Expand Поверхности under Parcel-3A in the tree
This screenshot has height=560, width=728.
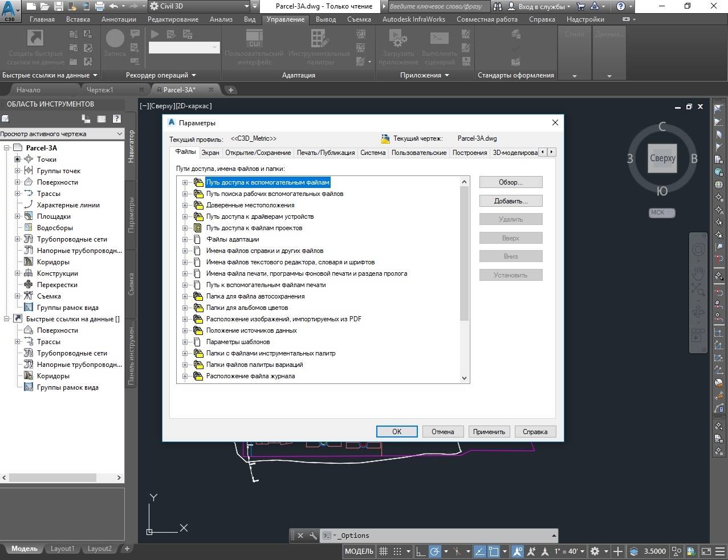pyautogui.click(x=17, y=182)
